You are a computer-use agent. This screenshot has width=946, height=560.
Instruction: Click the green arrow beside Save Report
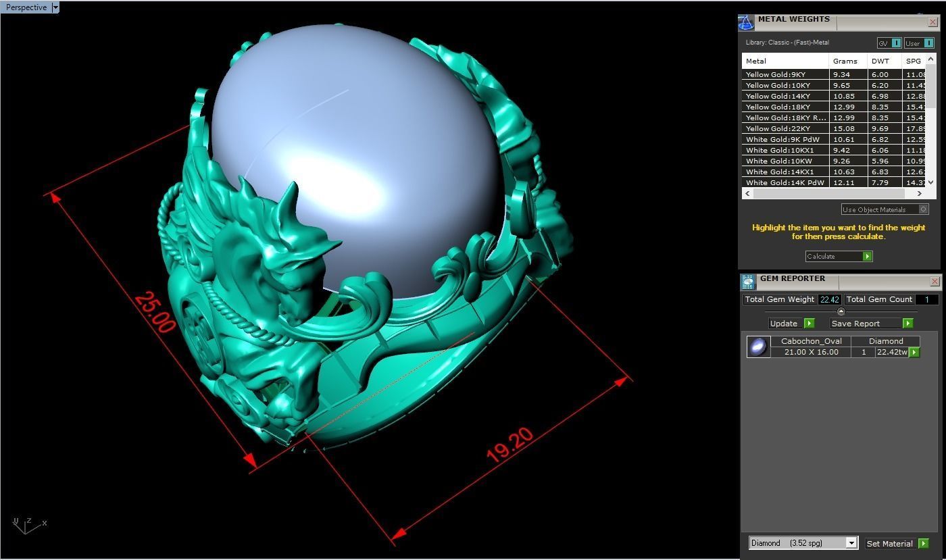point(908,323)
